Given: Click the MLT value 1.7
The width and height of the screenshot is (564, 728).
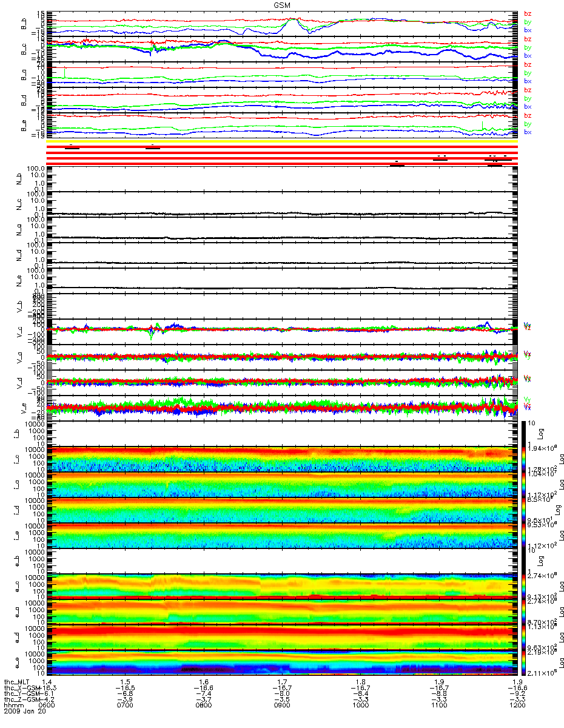Looking at the screenshot, I should click(282, 682).
